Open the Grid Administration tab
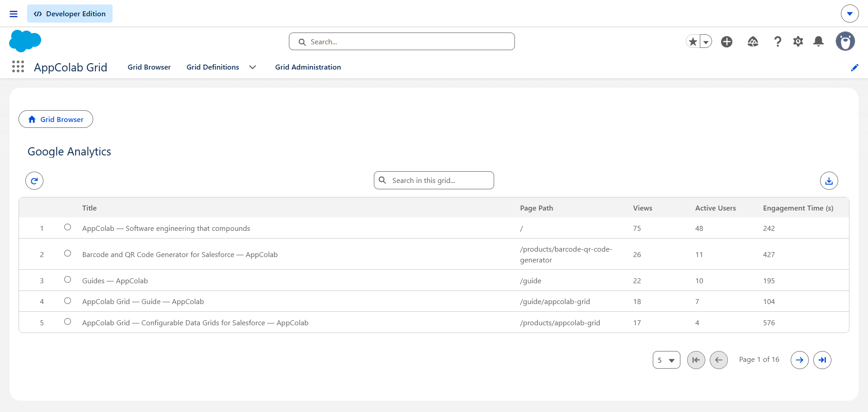The width and height of the screenshot is (868, 412). (x=308, y=67)
